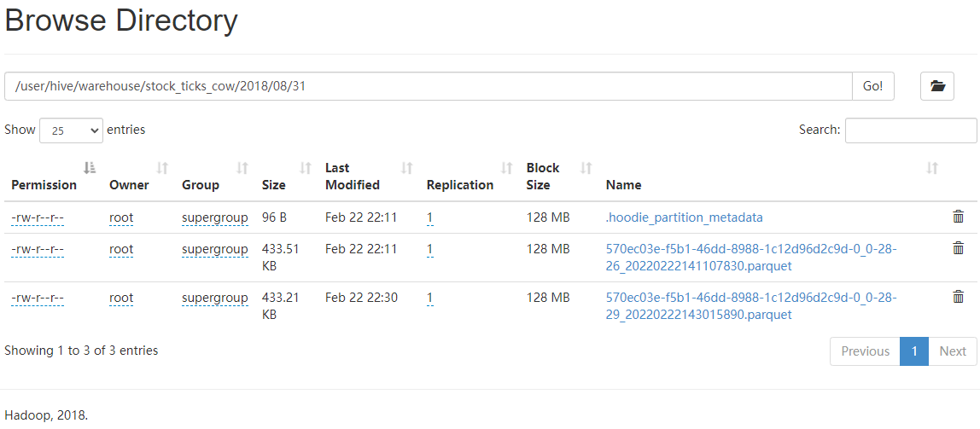
Task: Select page 1 in pagination
Action: (914, 351)
